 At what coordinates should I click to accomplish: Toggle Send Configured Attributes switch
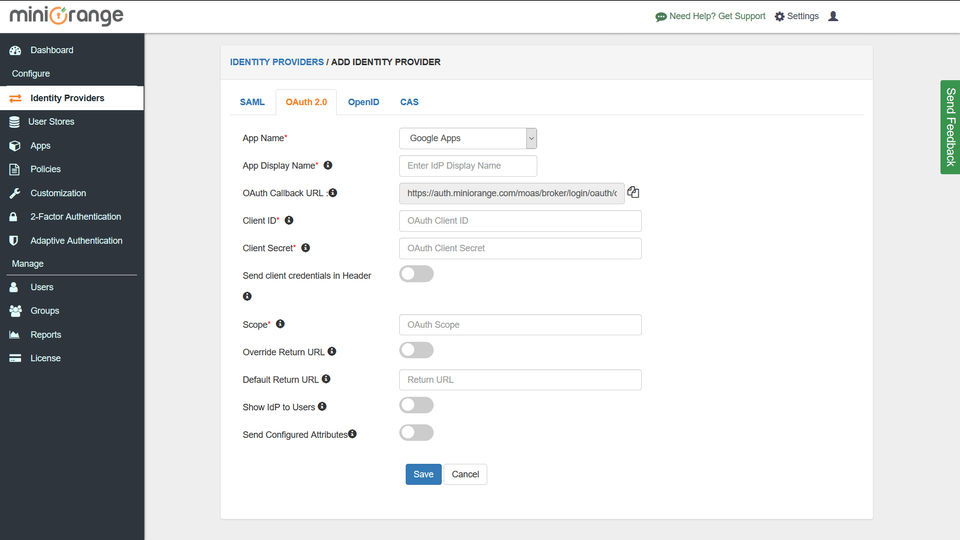[x=416, y=433]
